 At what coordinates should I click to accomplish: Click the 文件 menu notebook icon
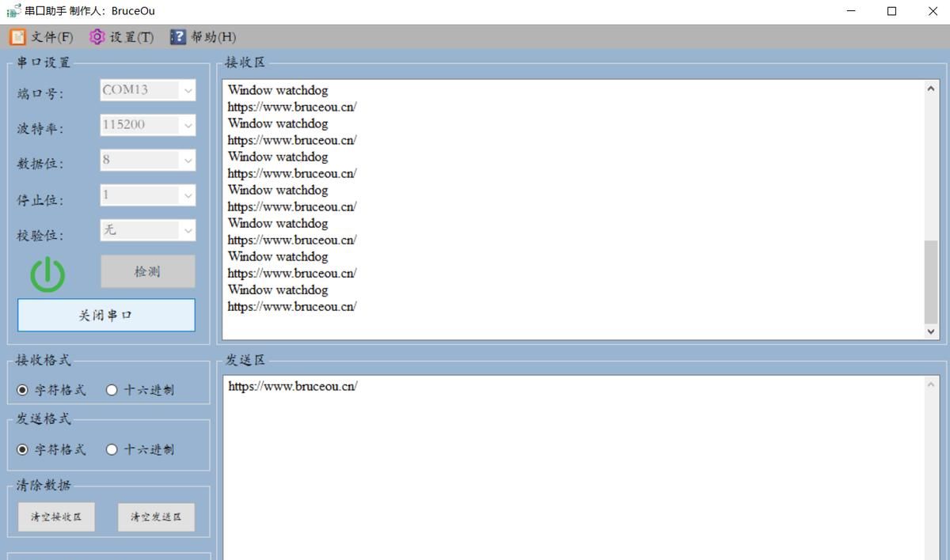pyautogui.click(x=17, y=37)
